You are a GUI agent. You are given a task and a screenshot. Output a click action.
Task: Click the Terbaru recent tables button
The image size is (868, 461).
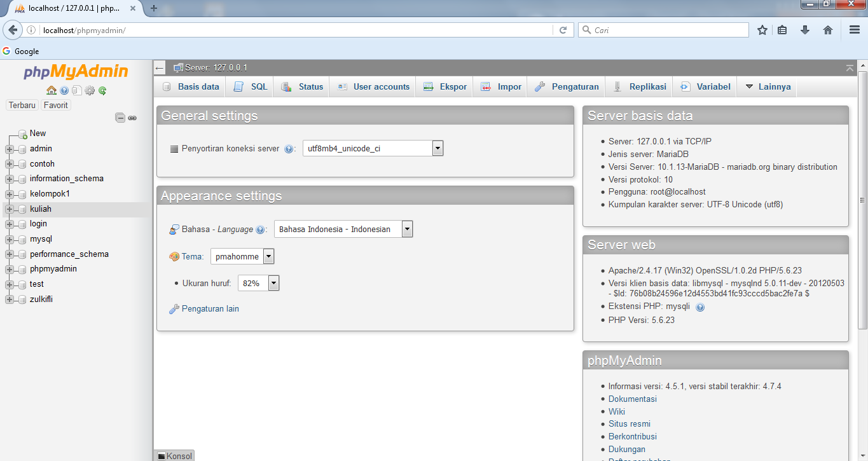coord(22,105)
